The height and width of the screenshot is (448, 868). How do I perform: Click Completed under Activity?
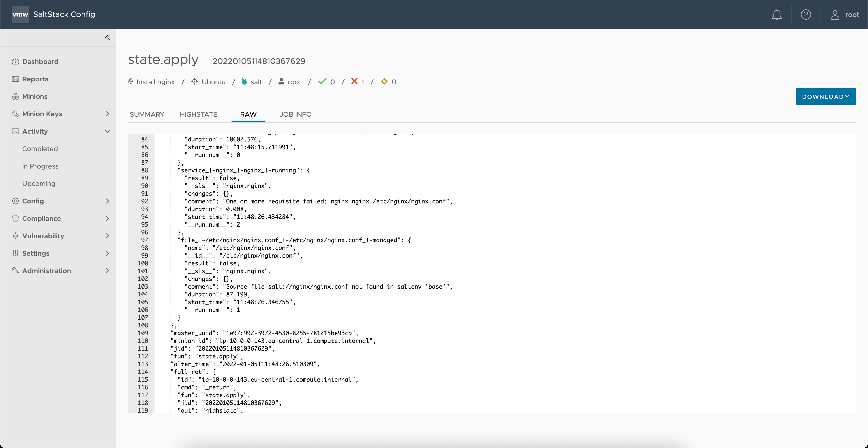[40, 148]
